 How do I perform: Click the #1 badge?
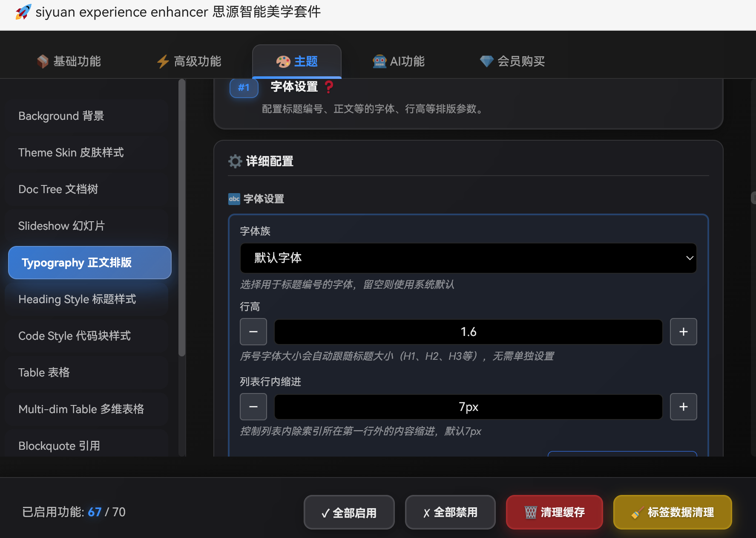pyautogui.click(x=244, y=88)
